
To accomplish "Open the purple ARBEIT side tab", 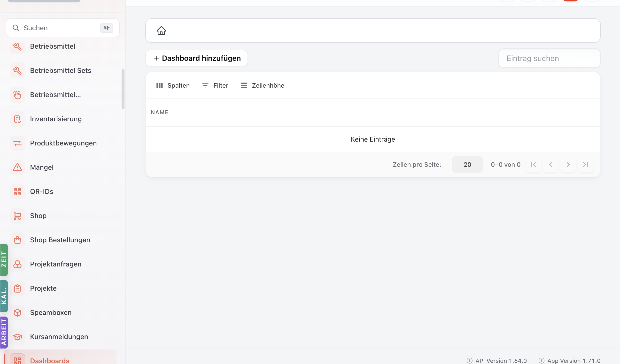I will (4, 333).
